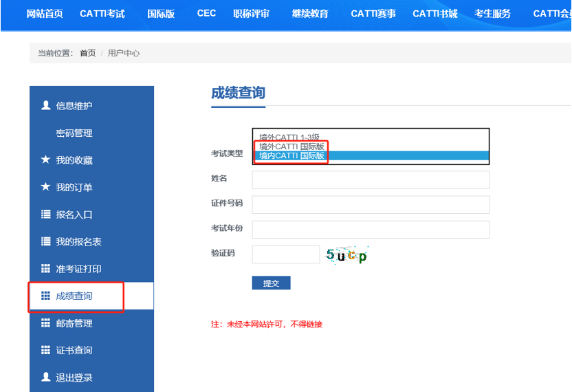
Task: Click the grid icon beside 证书查询
Action: pyautogui.click(x=45, y=350)
